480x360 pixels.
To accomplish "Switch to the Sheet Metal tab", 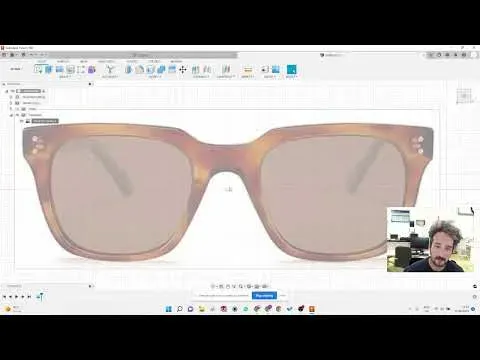I will (106, 61).
